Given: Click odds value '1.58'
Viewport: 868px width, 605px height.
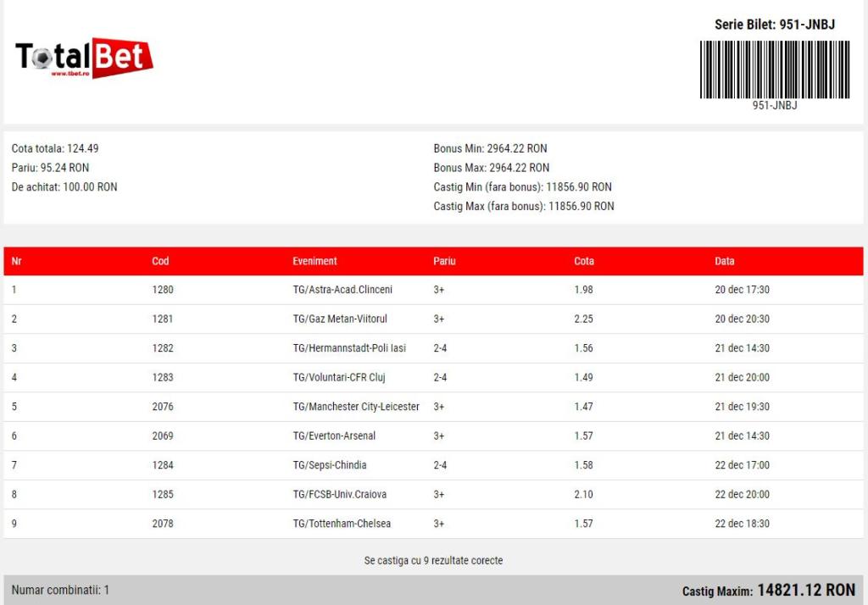Looking at the screenshot, I should coord(583,465).
